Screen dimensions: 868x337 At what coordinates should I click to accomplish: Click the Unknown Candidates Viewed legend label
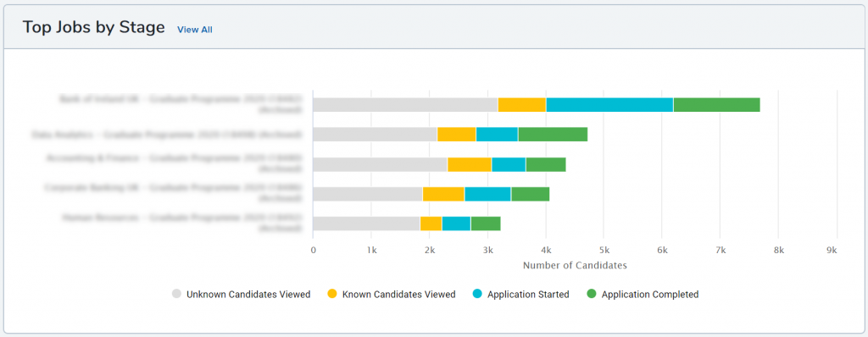248,295
